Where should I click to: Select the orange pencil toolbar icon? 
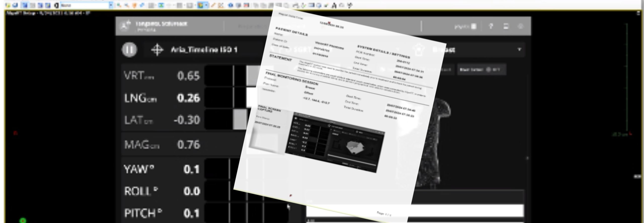[x=213, y=5]
